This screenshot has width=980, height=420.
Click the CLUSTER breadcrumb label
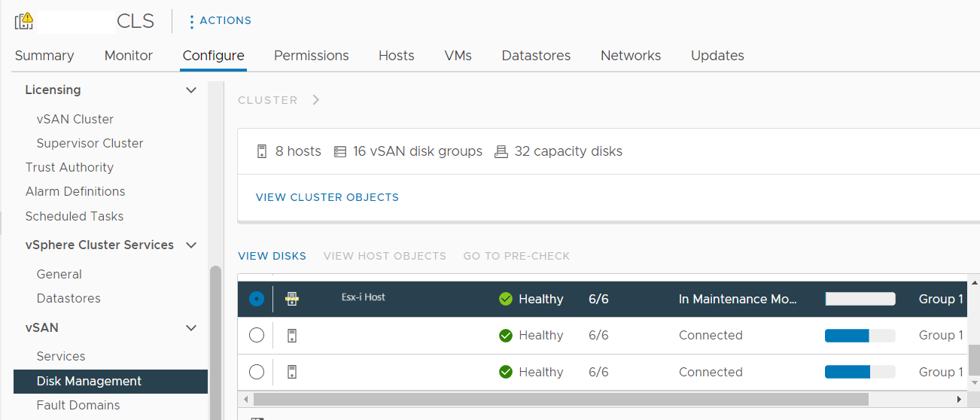click(268, 100)
